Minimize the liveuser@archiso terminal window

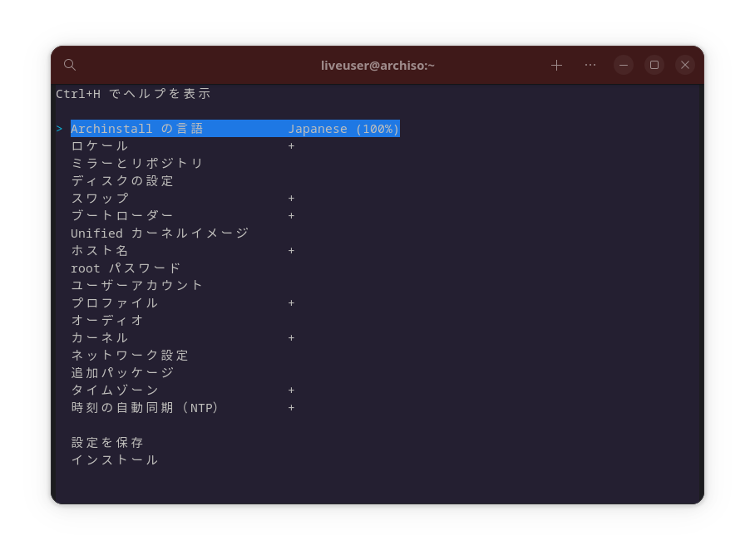point(624,65)
